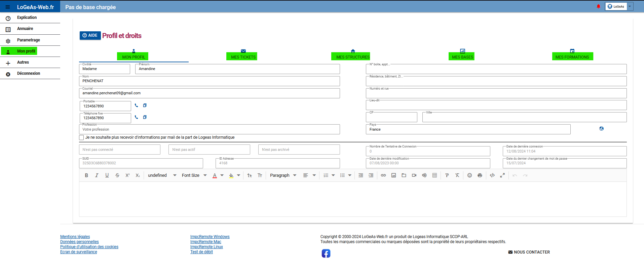The width and height of the screenshot is (644, 265).
Task: Toggle bold formatting in the editor toolbar
Action: [86, 175]
